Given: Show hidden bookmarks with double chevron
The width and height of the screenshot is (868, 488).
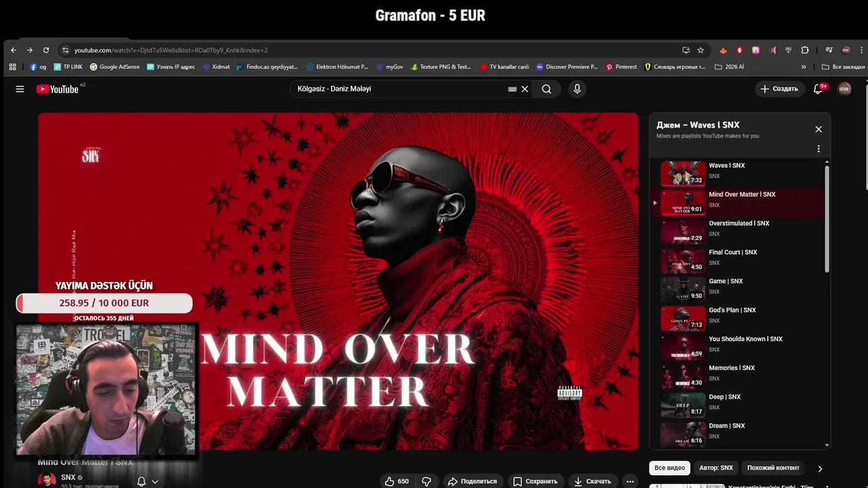Looking at the screenshot, I should coord(804,67).
